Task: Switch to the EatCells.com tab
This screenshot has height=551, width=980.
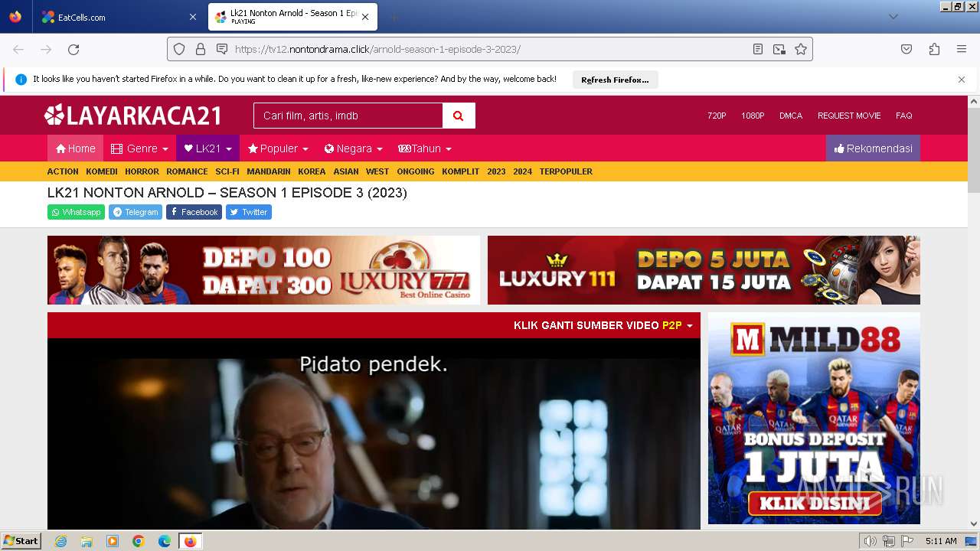Action: tap(119, 17)
